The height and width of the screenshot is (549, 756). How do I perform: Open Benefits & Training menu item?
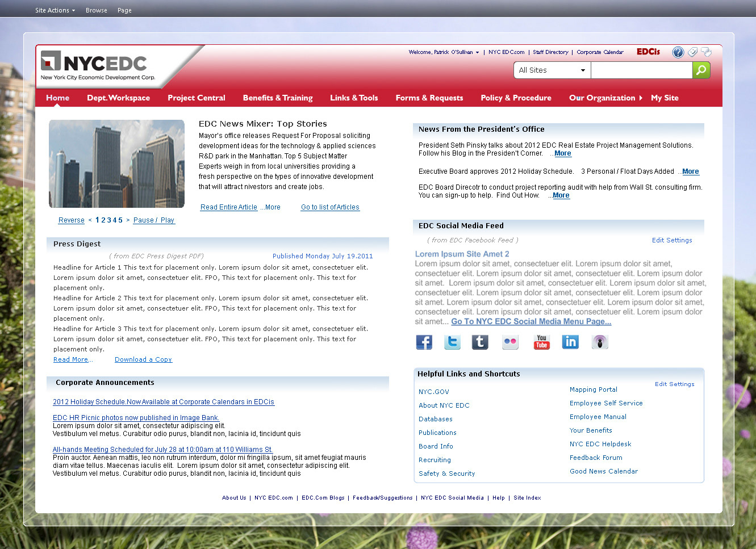click(x=278, y=98)
